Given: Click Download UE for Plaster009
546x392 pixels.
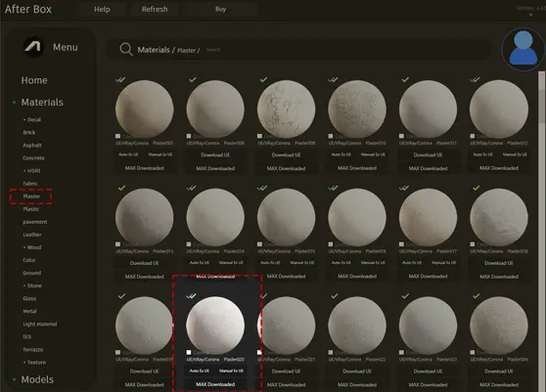Looking at the screenshot, I should click(x=287, y=155).
